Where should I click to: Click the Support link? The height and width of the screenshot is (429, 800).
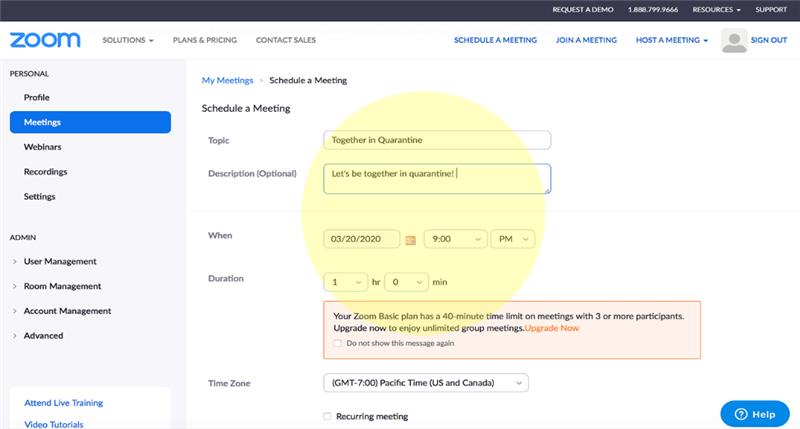point(771,10)
